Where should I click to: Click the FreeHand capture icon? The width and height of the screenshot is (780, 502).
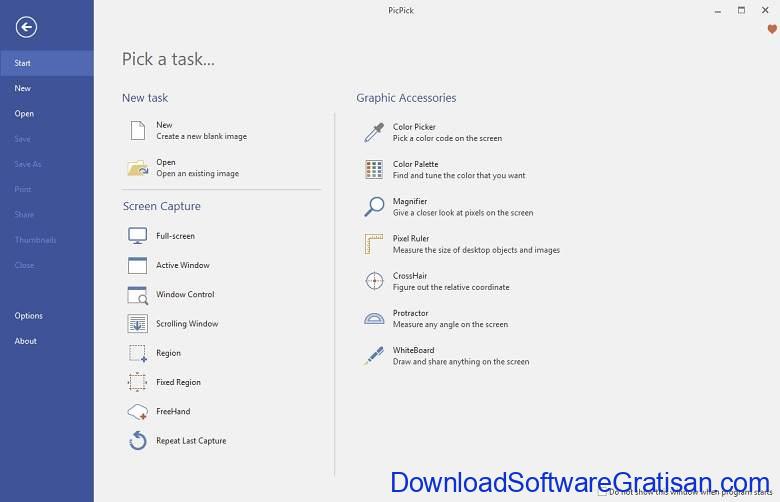click(137, 411)
